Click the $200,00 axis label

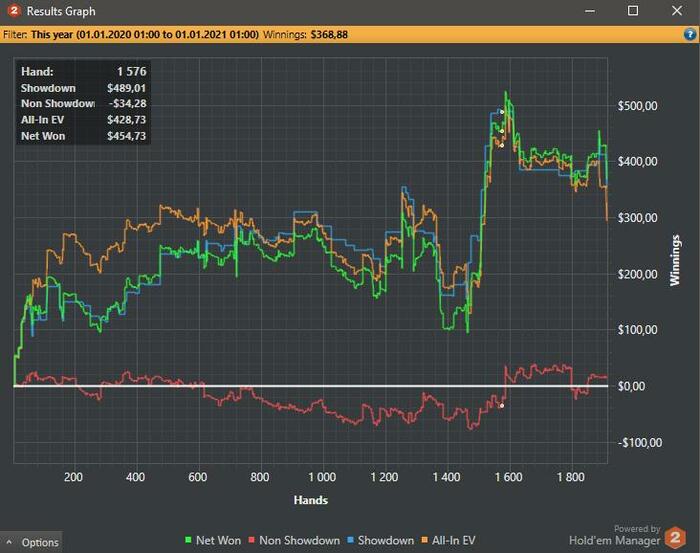pos(638,274)
